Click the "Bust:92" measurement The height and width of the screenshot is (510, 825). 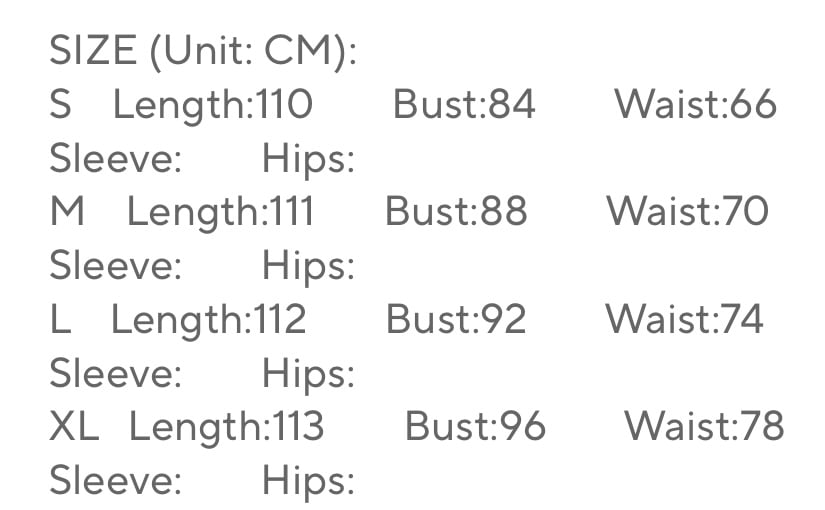[456, 319]
